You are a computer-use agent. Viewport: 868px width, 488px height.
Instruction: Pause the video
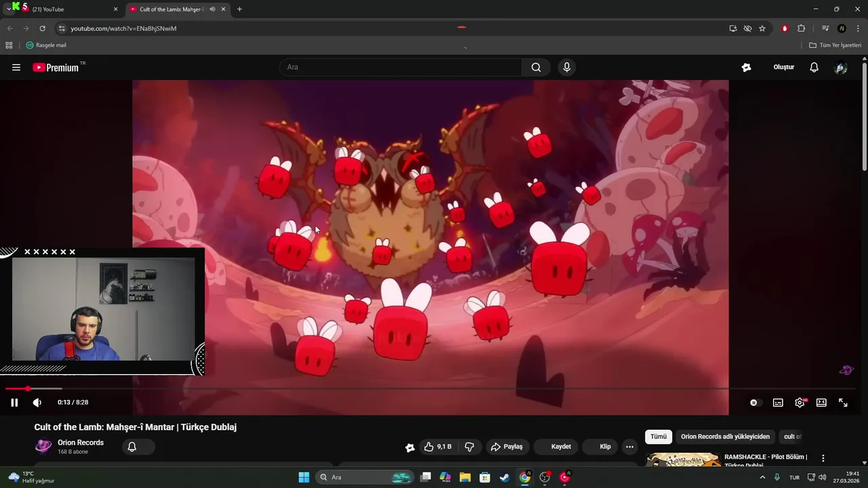tap(14, 403)
